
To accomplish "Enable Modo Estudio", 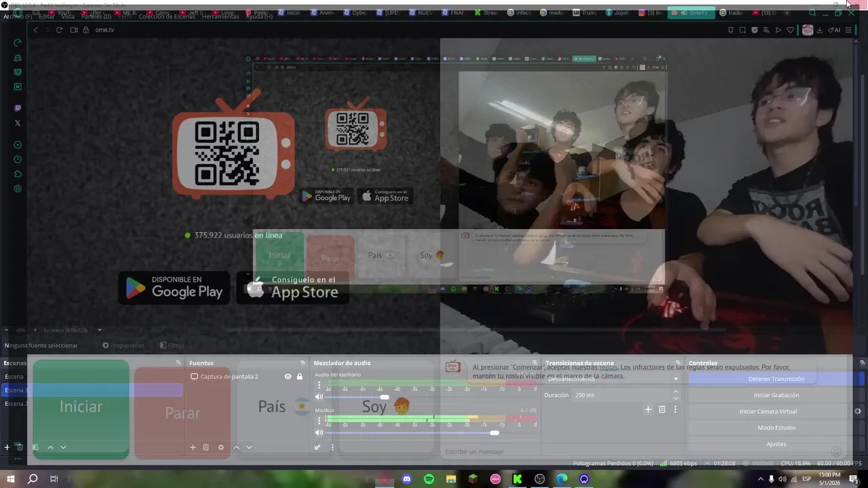I will pos(776,428).
